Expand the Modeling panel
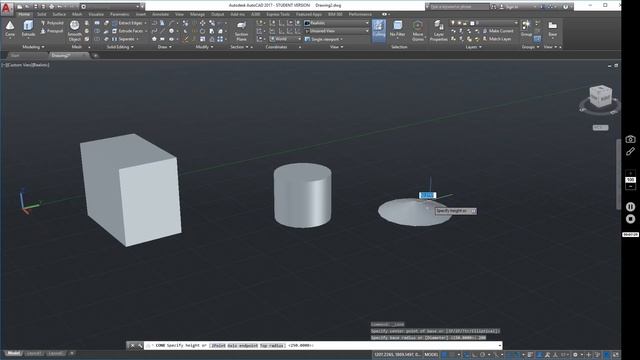This screenshot has width=640, height=360. (33, 47)
